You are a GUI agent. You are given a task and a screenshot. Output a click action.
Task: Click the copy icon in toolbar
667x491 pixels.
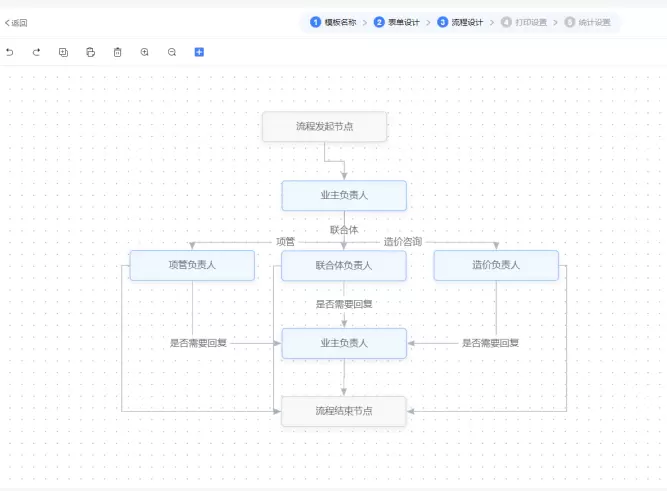click(64, 52)
